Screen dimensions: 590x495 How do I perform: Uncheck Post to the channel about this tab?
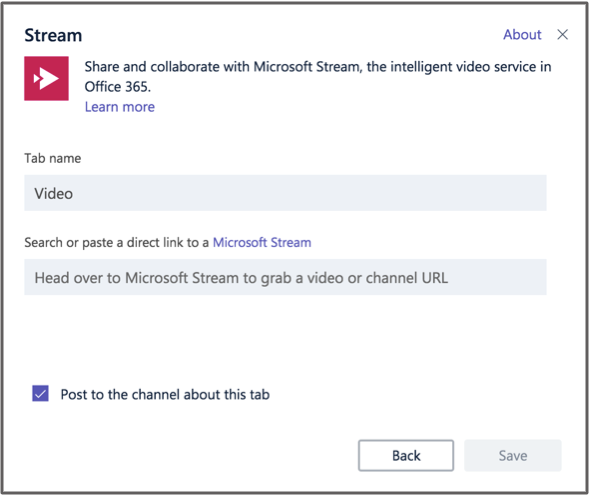(x=40, y=393)
